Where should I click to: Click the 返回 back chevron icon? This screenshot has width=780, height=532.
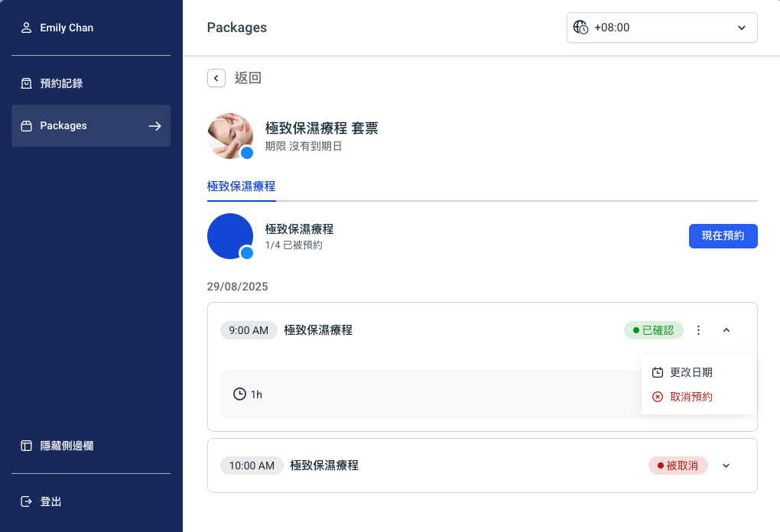(216, 78)
